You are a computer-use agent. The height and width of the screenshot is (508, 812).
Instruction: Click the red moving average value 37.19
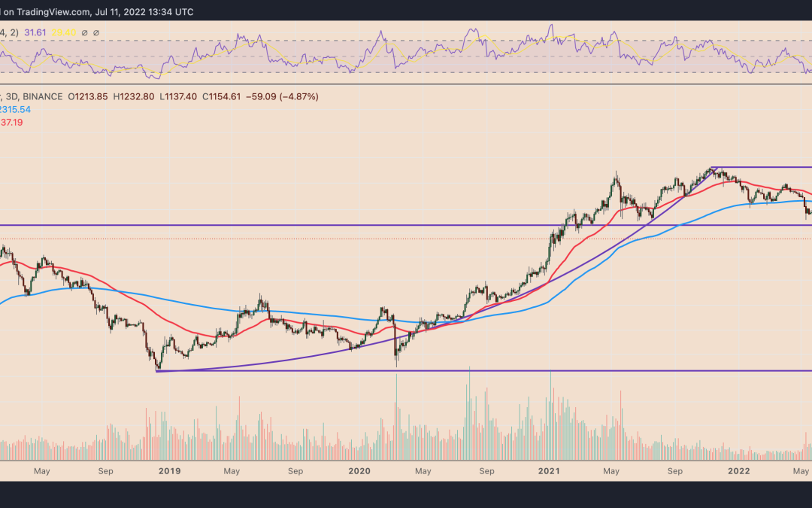(11, 123)
